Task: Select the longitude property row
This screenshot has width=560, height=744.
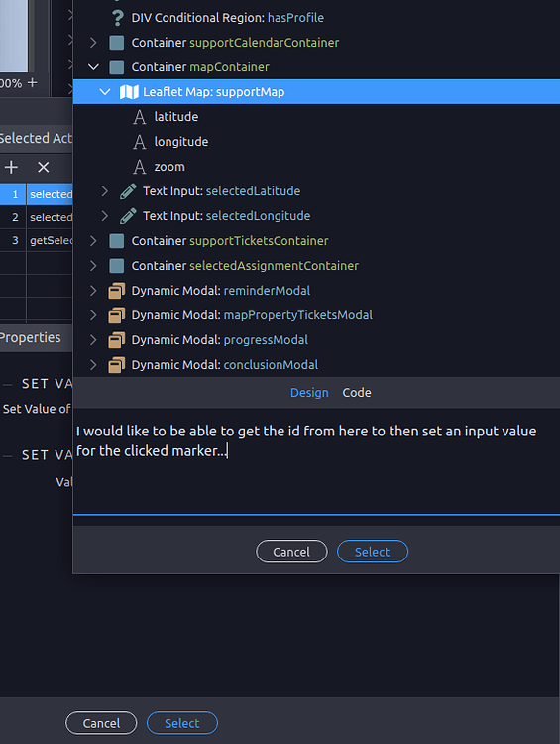Action: click(x=316, y=142)
